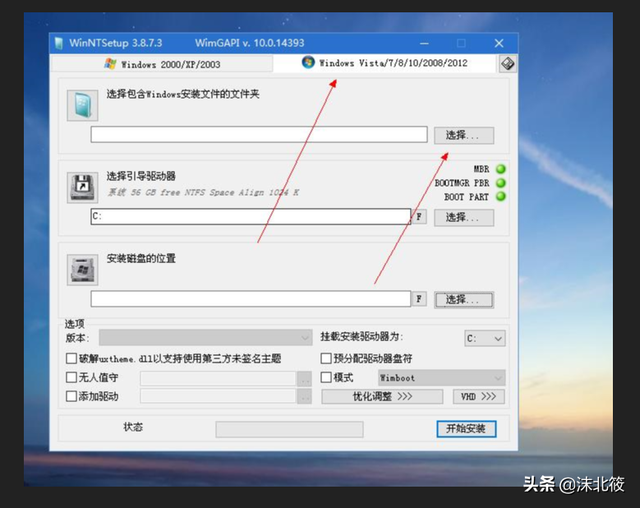Click the Windows Vista orb tab icon

pyautogui.click(x=308, y=62)
